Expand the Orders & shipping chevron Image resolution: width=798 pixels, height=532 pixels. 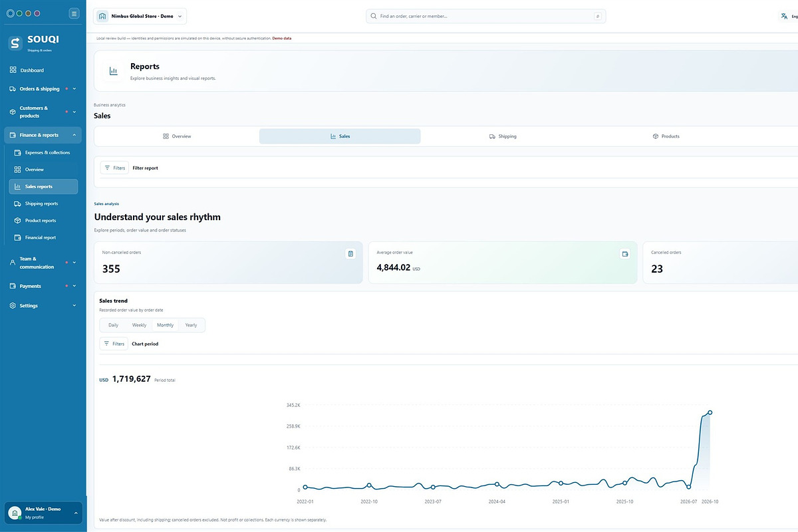click(x=74, y=88)
